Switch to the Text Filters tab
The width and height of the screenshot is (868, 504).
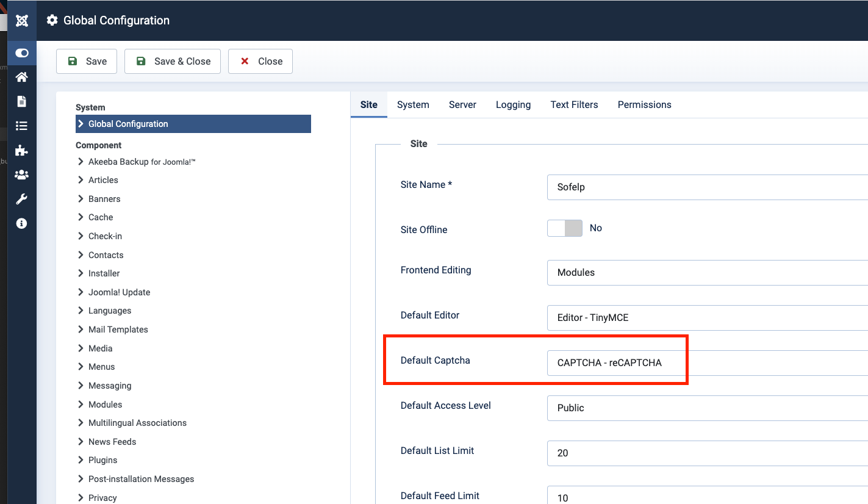(574, 105)
